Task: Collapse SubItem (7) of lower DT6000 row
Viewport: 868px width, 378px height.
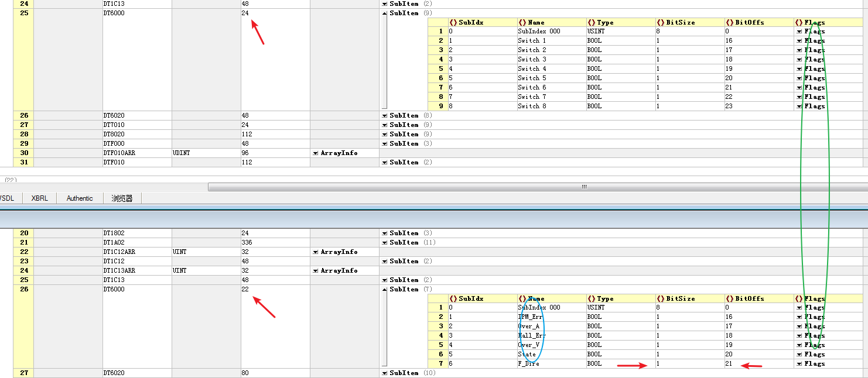Action: point(384,290)
